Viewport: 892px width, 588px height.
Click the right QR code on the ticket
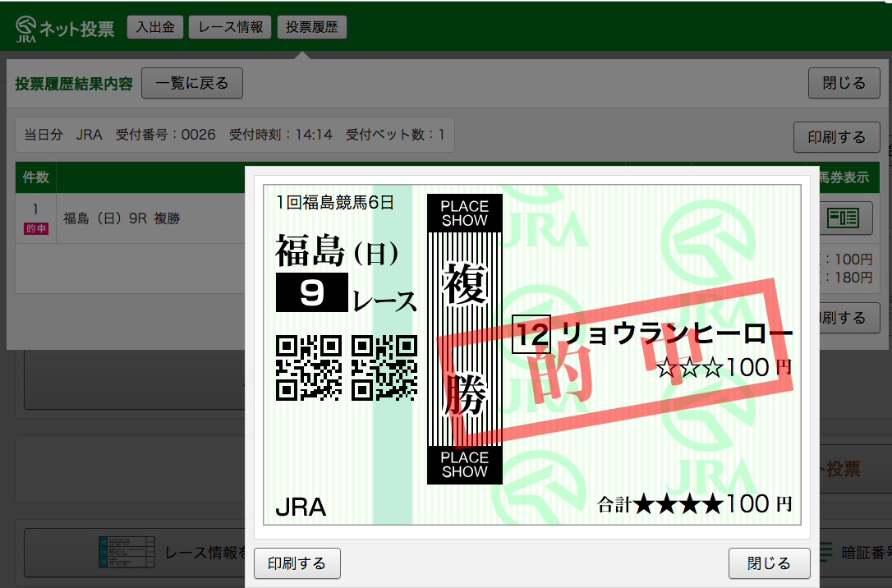pyautogui.click(x=384, y=368)
